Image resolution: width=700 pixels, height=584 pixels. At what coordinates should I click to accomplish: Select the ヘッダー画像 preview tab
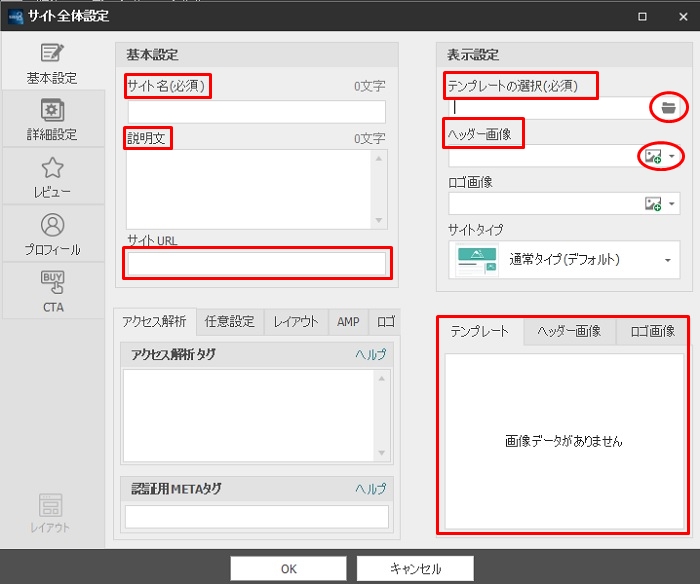coord(570,331)
